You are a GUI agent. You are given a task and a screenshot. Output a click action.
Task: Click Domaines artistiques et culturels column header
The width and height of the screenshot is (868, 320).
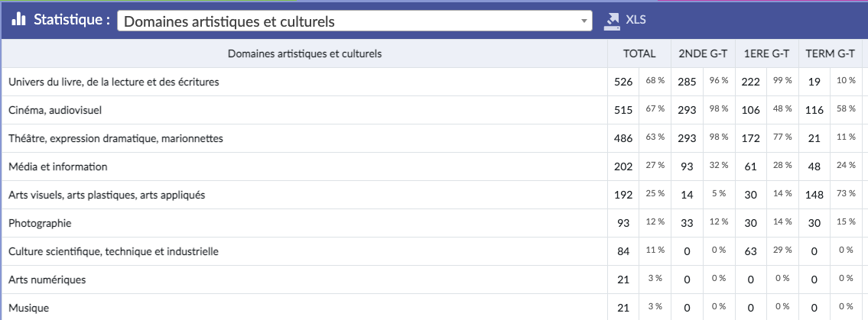305,53
